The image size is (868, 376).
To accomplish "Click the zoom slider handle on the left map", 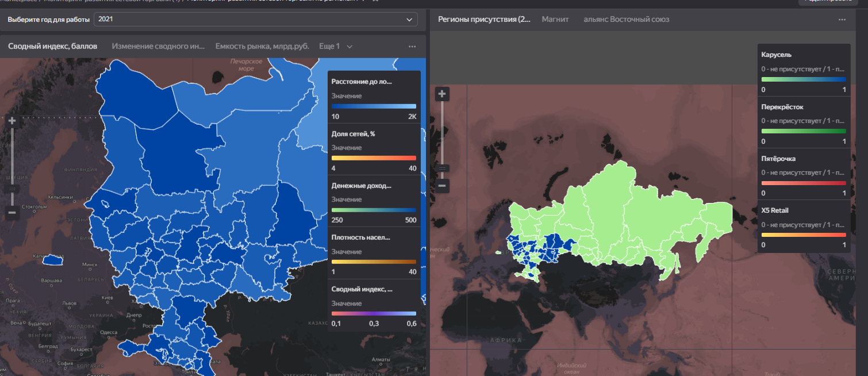I will point(12,189).
